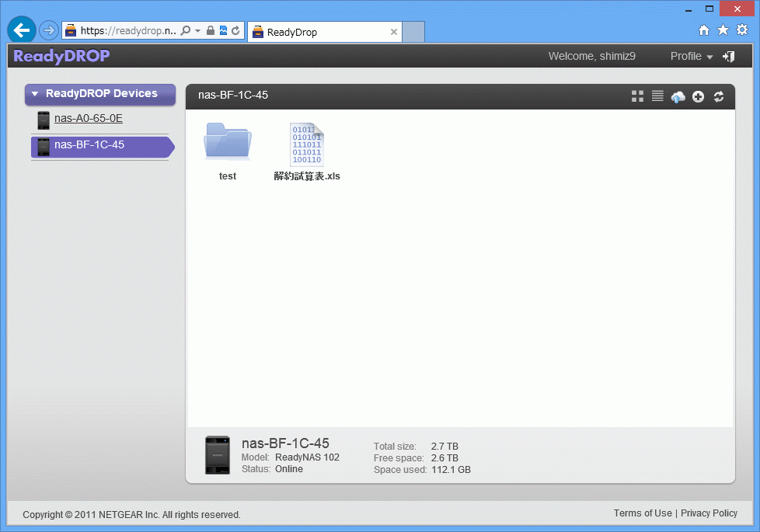Screen dimensions: 760x532
Task: Open browser favorites star icon
Action: [x=723, y=30]
